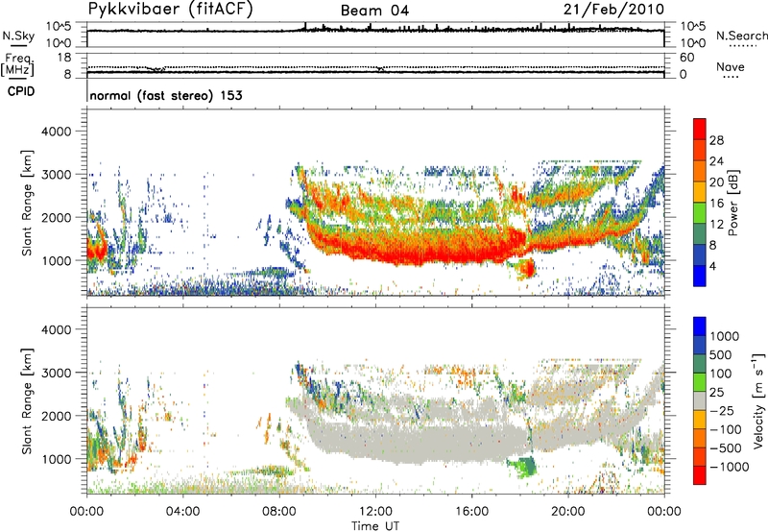This screenshot has width=768, height=532.
Task: Select the CPID row label
Action: pos(21,91)
